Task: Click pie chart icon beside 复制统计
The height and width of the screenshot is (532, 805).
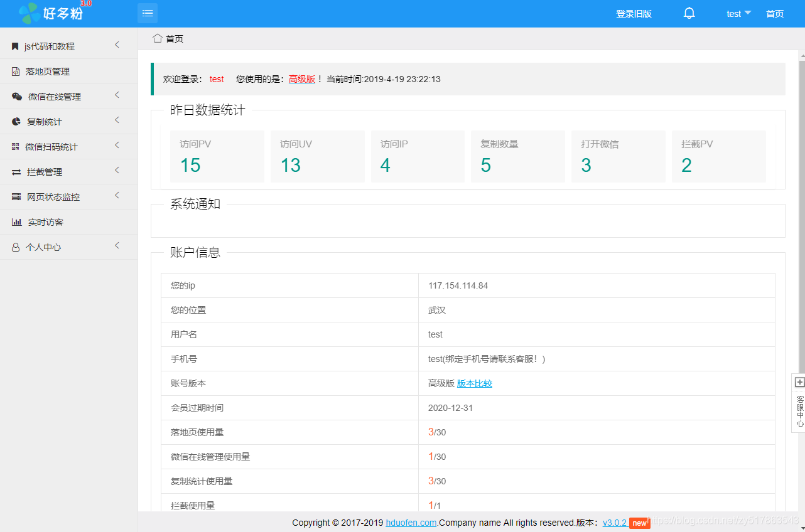Action: click(x=16, y=122)
